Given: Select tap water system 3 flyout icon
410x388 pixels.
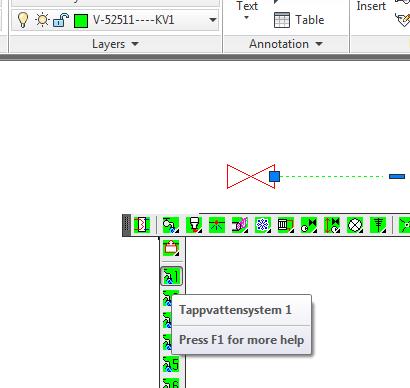Looking at the screenshot, I should point(167,321).
